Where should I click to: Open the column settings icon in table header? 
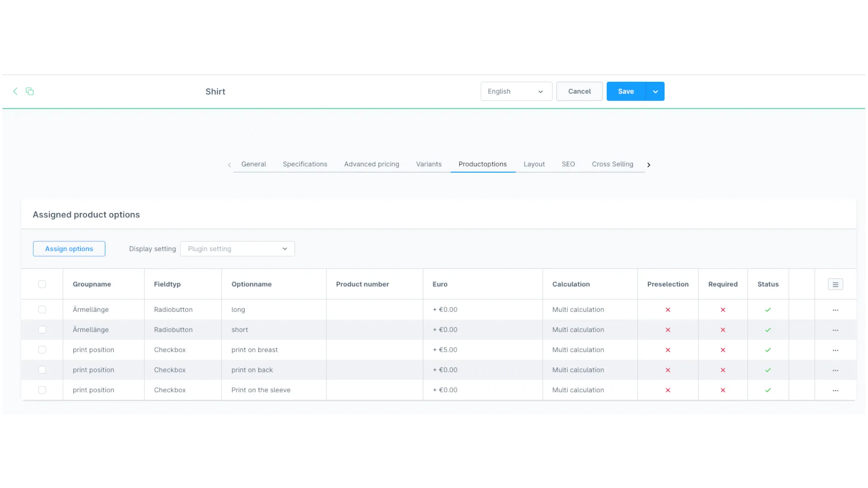coord(835,284)
